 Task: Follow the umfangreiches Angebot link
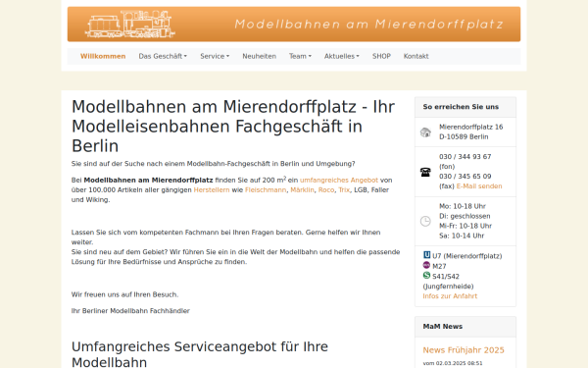[339, 181]
